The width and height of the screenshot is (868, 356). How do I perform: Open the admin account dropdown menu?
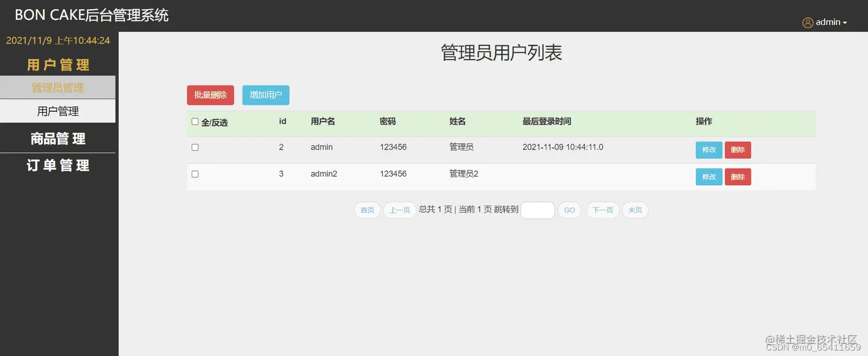pyautogui.click(x=828, y=22)
